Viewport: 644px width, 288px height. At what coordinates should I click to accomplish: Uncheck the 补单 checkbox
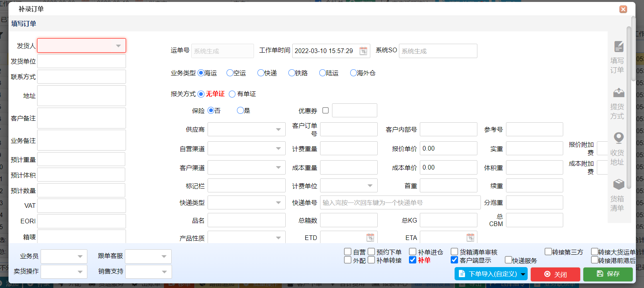click(412, 260)
